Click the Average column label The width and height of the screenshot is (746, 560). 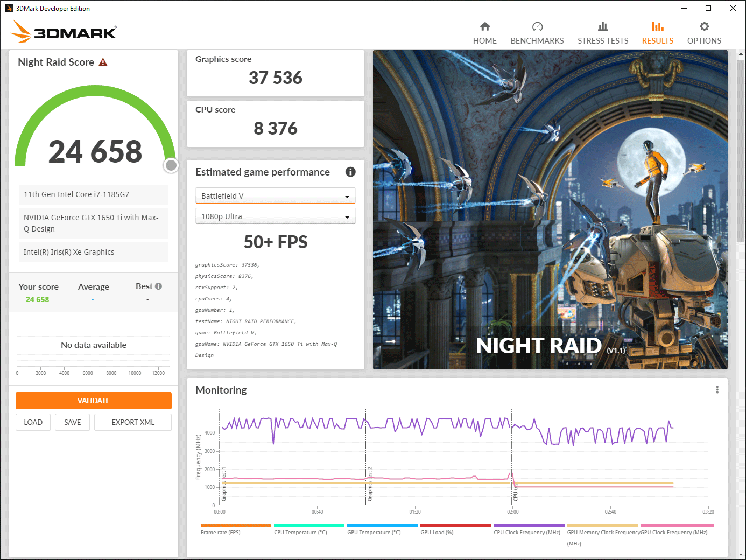[94, 287]
